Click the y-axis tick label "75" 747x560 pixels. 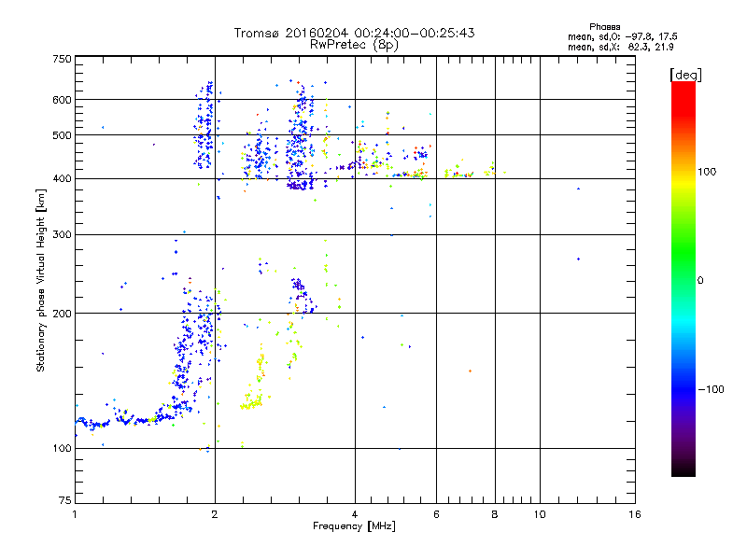click(65, 500)
